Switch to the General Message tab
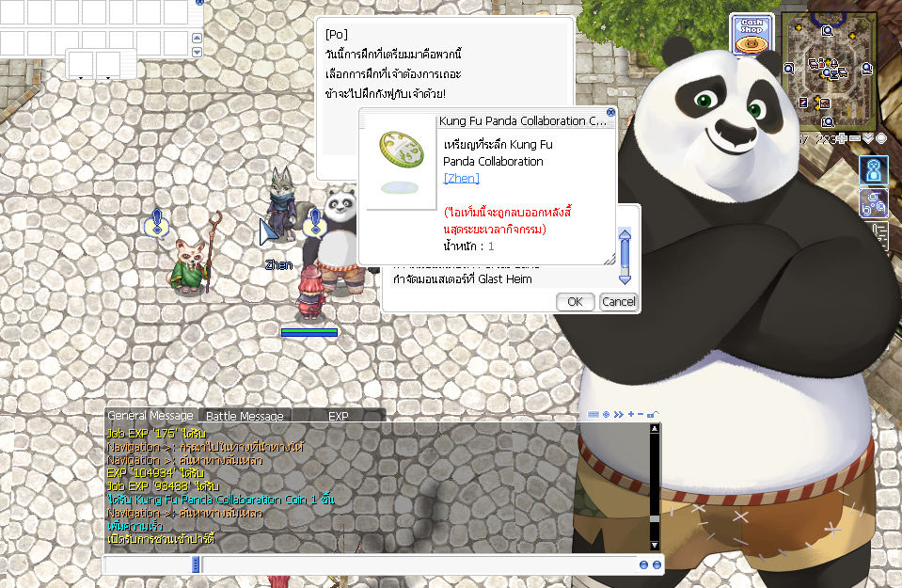Screen dimensions: 902x588 [150, 416]
